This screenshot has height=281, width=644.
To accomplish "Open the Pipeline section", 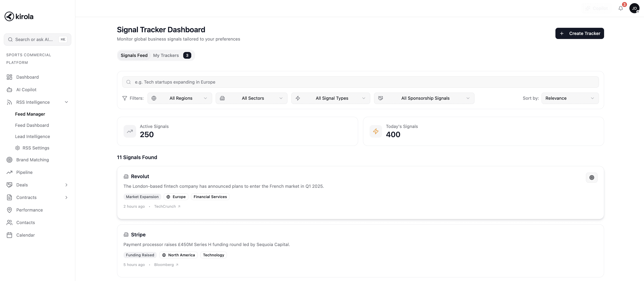I will coord(24,172).
